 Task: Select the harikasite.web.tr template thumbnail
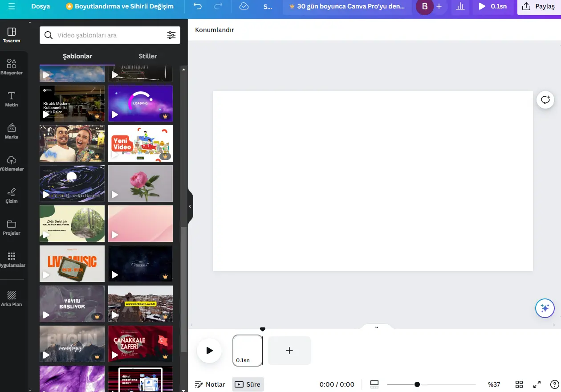[x=140, y=304]
